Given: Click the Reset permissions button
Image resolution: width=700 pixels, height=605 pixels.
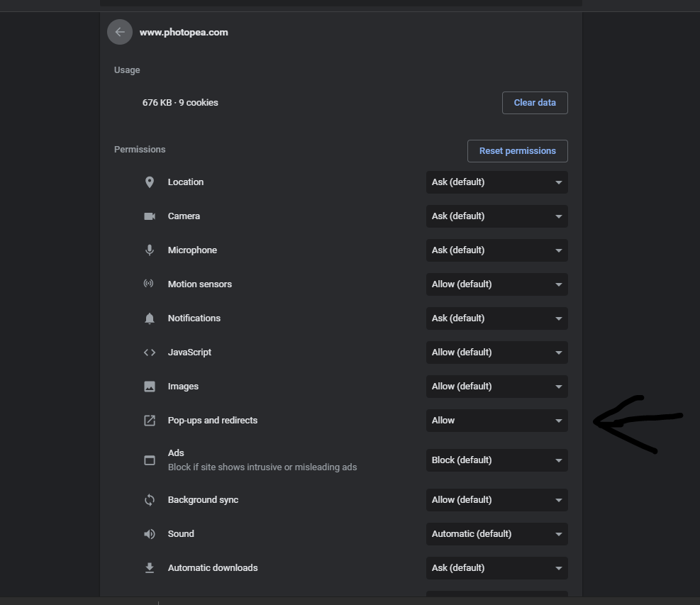Looking at the screenshot, I should [x=518, y=151].
